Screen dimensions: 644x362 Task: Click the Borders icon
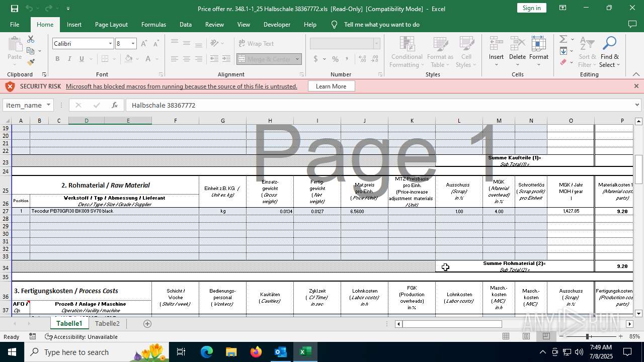pos(105,59)
